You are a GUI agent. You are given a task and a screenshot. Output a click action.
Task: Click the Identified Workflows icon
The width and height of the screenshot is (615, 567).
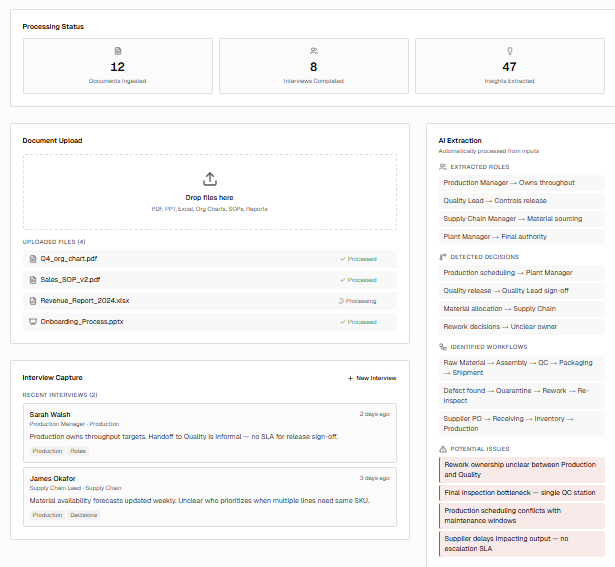pos(443,347)
